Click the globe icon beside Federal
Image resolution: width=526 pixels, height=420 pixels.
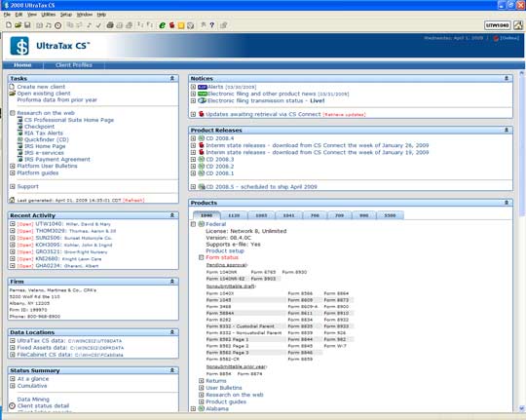[x=202, y=224]
